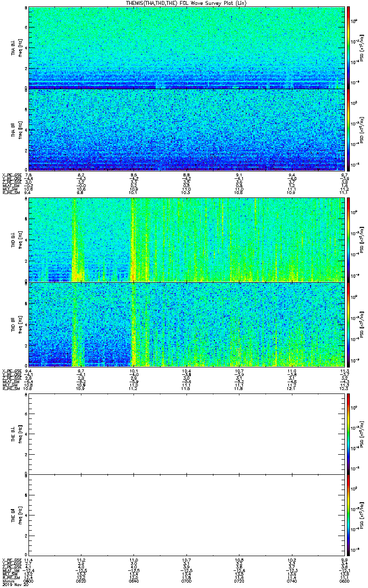Image resolution: width=368 pixels, height=588 pixels.
Task: Click the PSD color bar beside THD B-perpendicular
Action: (349, 240)
